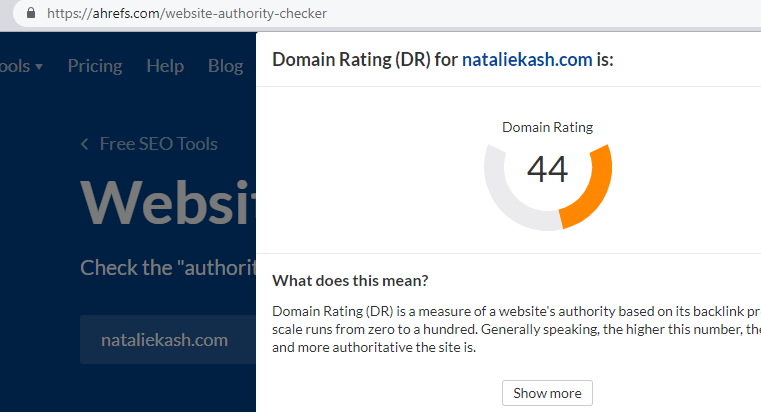Viewport: 761px width, 412px height.
Task: Open the Pricing menu item
Action: tap(95, 66)
